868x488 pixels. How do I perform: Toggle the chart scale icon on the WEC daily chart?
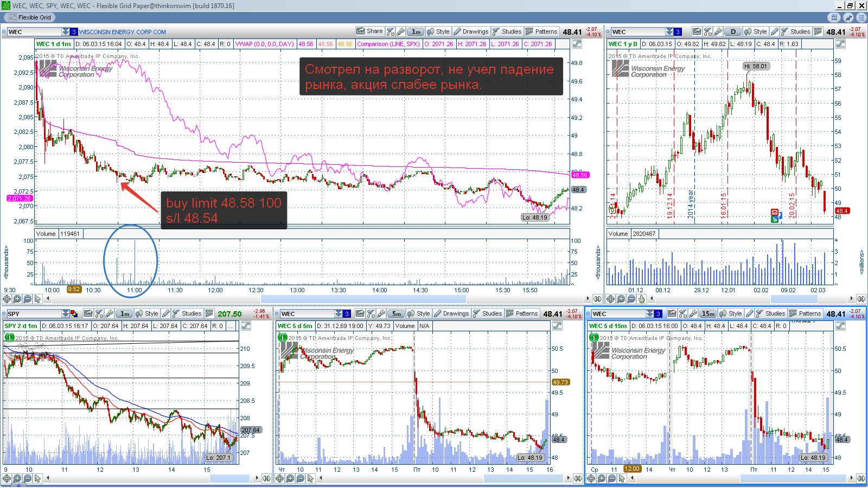tap(840, 44)
